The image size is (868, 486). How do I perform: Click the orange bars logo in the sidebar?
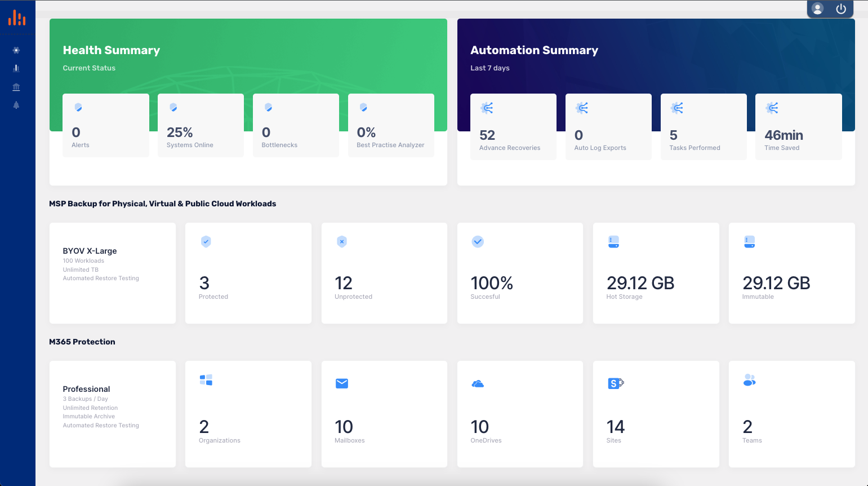point(17,18)
